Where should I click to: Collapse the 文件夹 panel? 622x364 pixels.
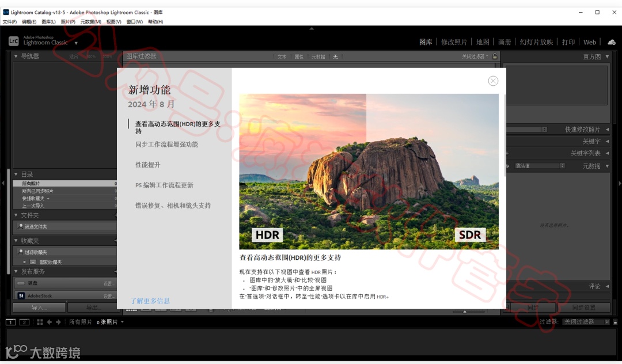16,215
